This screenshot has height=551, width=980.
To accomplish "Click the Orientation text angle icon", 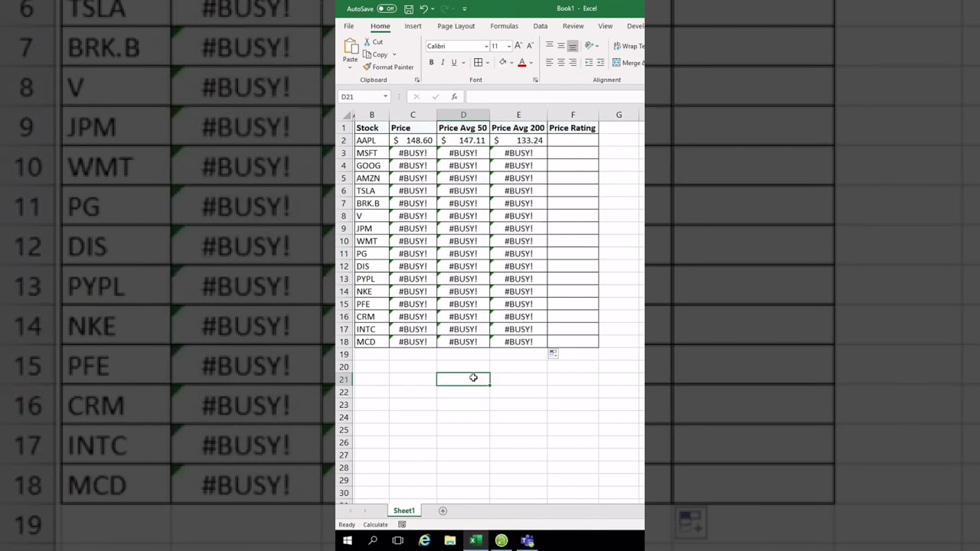I will pyautogui.click(x=589, y=46).
